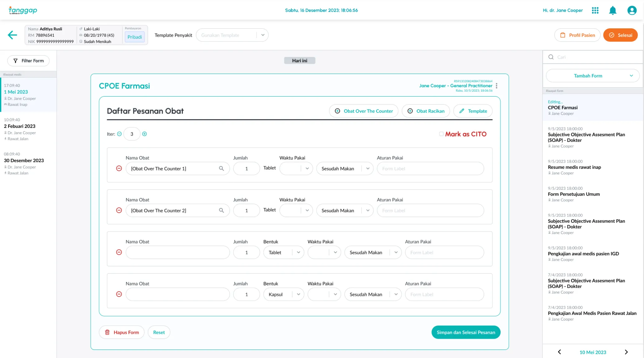Open CPOE Farmasi three-dot options menu
Viewport: 644px width, 358px height.
(496, 86)
